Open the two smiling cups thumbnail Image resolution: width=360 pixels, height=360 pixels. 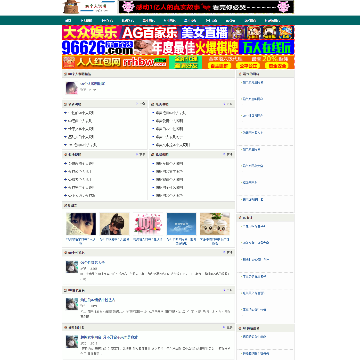click(215, 224)
